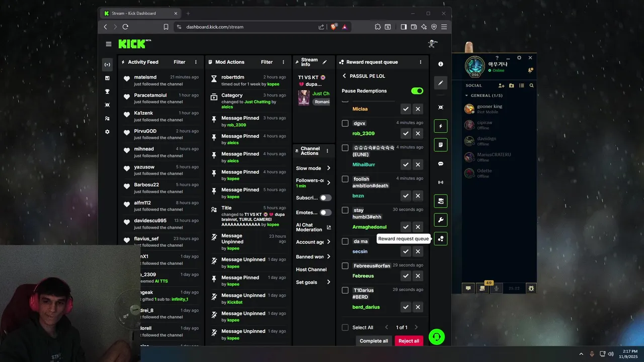
Task: Click the dashboard.kick.com/stream address bar
Action: pyautogui.click(x=215, y=27)
